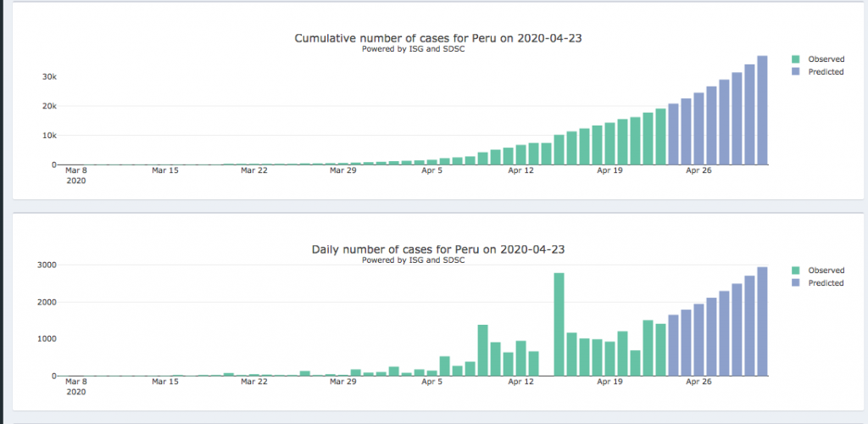Select last predicted bar in cumulative chart
The width and height of the screenshot is (868, 424).
[762, 110]
